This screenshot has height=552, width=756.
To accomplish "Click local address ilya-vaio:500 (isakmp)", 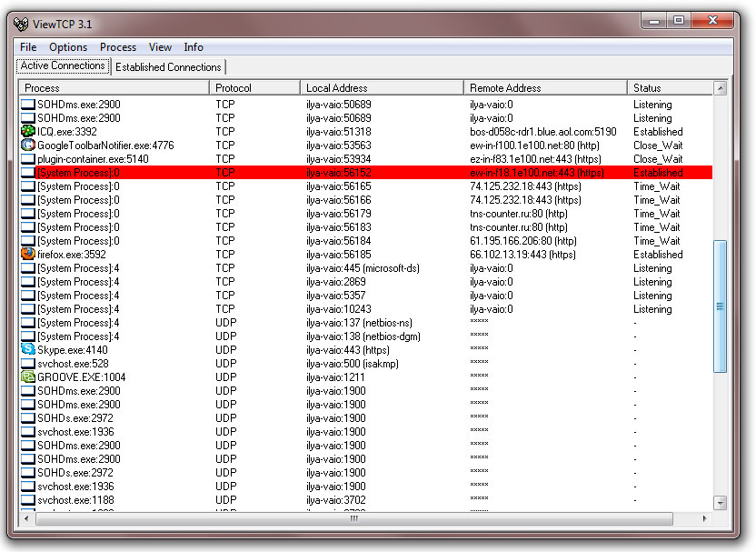I will click(x=352, y=364).
